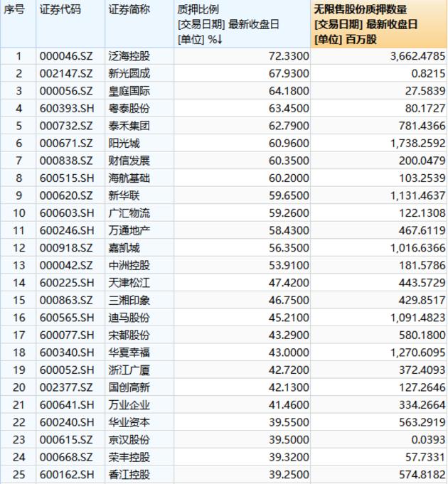Image resolution: width=448 pixels, height=484 pixels.
Task: Click quantity value 1,016.6366
Action: 417,248
